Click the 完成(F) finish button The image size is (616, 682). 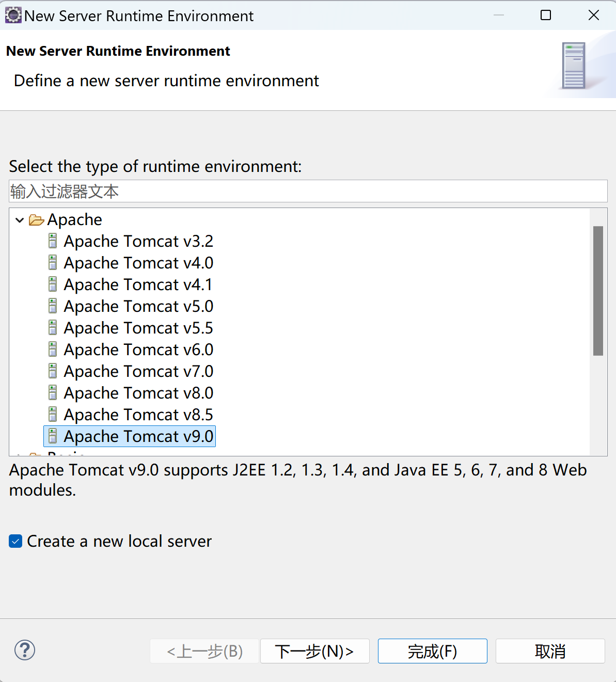(433, 651)
